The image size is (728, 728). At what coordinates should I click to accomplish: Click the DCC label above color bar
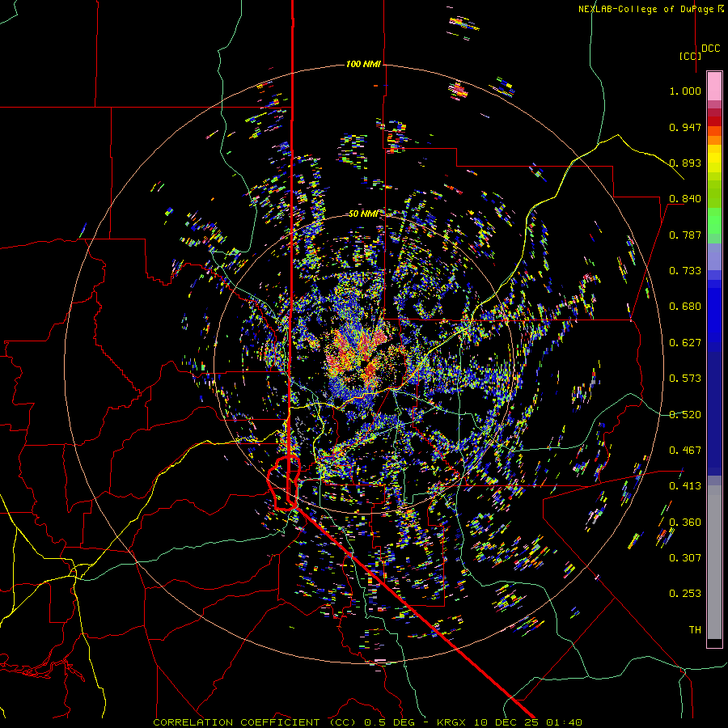click(x=710, y=49)
